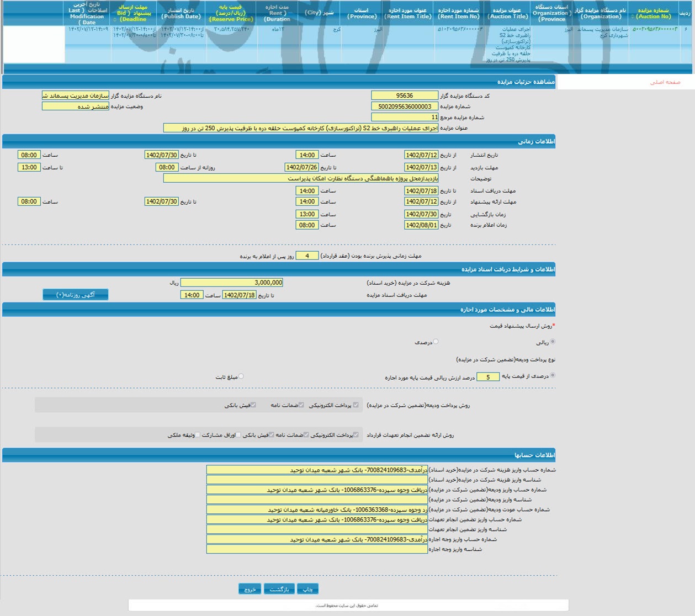The image size is (695, 616).
Task: Click the 3,000,000 participation fee field
Action: [x=232, y=283]
